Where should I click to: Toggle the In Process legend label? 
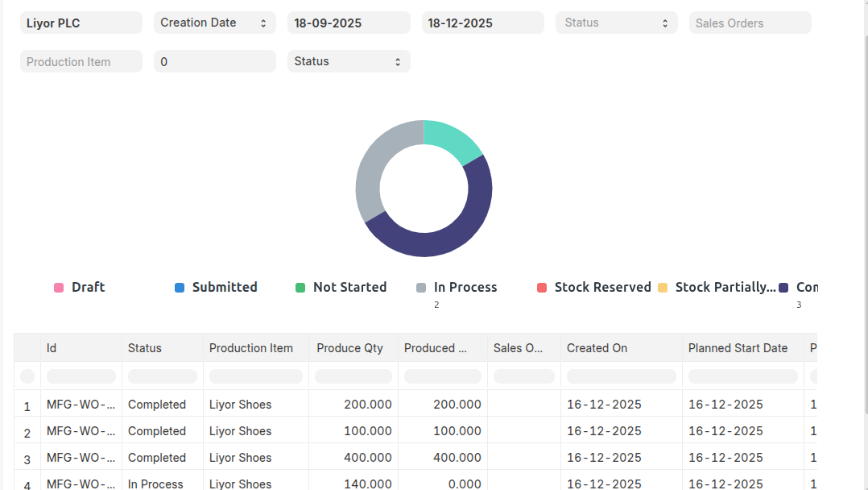pyautogui.click(x=465, y=287)
